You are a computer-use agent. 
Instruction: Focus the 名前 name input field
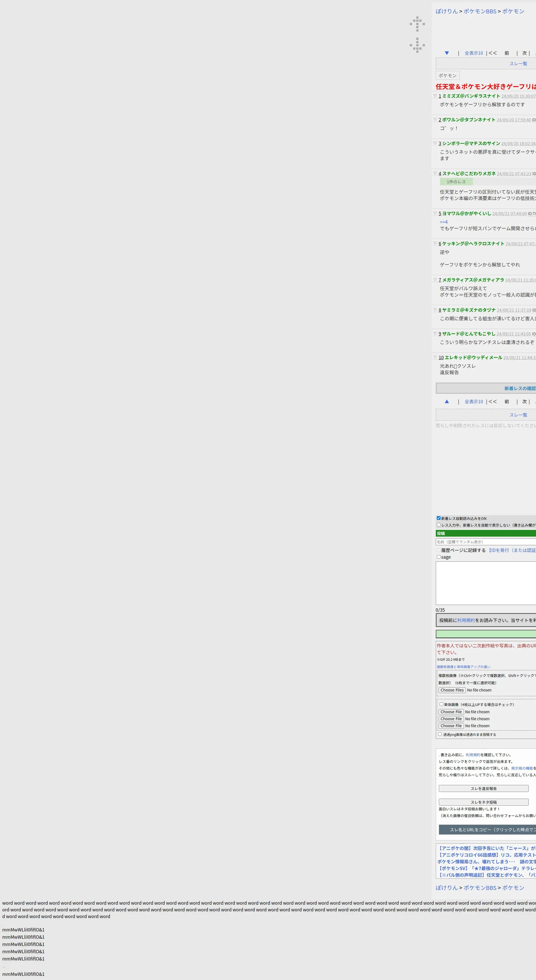[x=486, y=542]
